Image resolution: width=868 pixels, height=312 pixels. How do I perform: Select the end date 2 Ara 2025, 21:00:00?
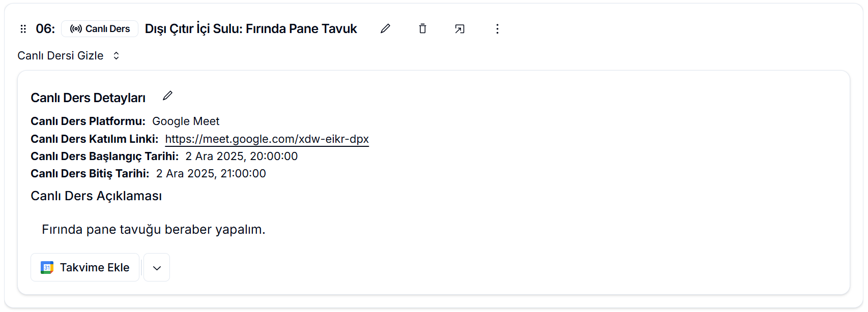(211, 174)
